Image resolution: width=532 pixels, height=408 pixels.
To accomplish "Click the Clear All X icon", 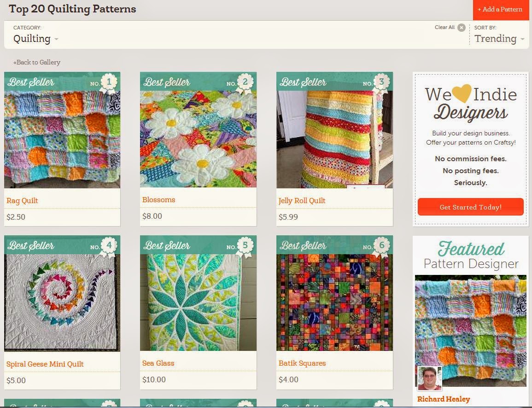I will pyautogui.click(x=461, y=28).
